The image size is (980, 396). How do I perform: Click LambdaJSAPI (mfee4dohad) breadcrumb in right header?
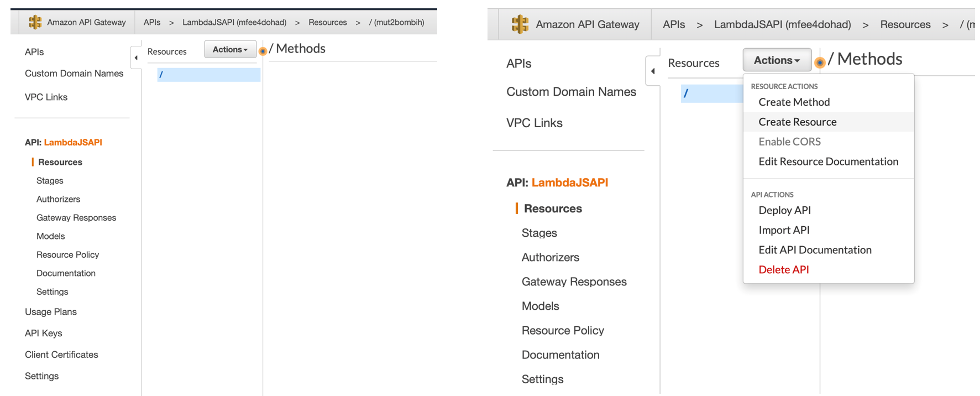(782, 24)
